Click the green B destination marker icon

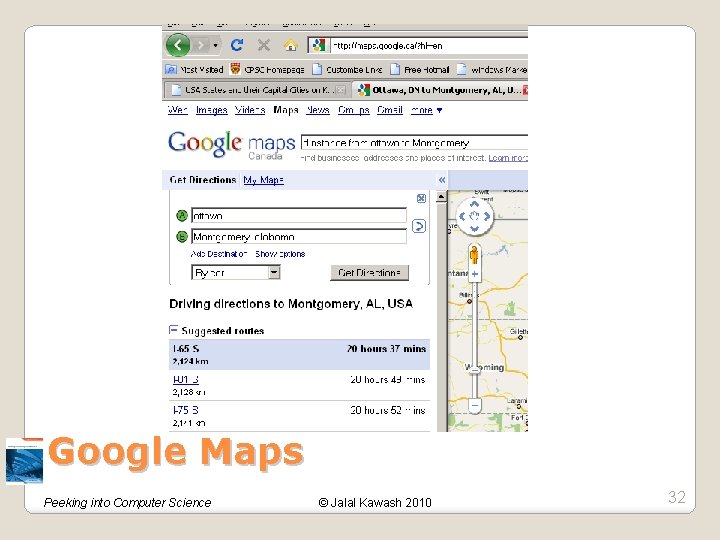(x=182, y=236)
